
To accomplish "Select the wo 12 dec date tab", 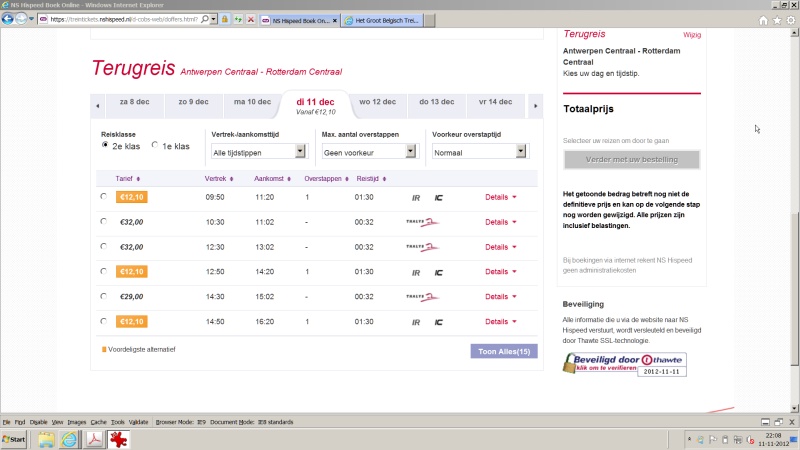I will click(379, 102).
